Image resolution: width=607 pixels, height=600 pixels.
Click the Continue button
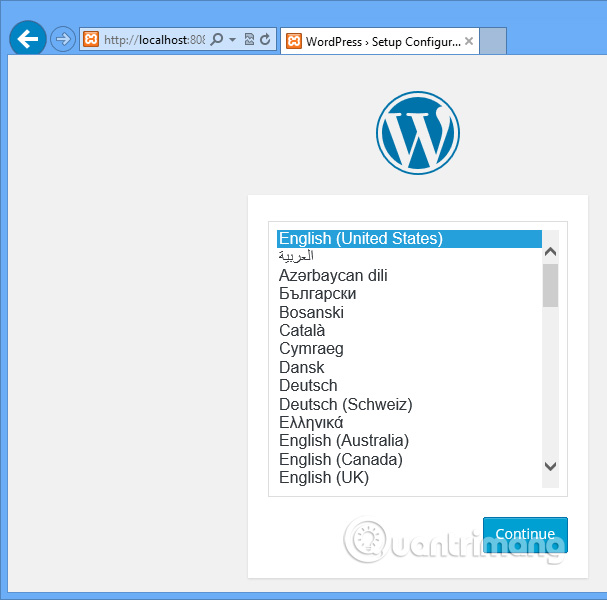(x=525, y=535)
